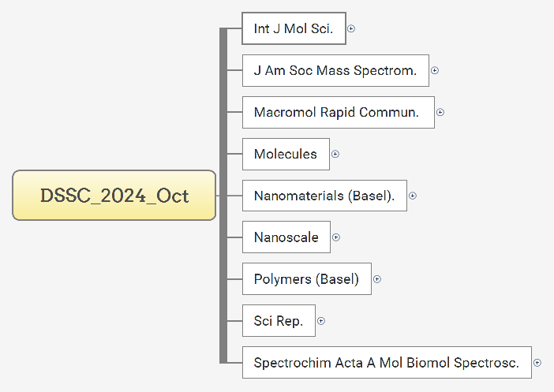Expand the Nanoscale branch
This screenshot has width=554, height=392.
coord(336,237)
